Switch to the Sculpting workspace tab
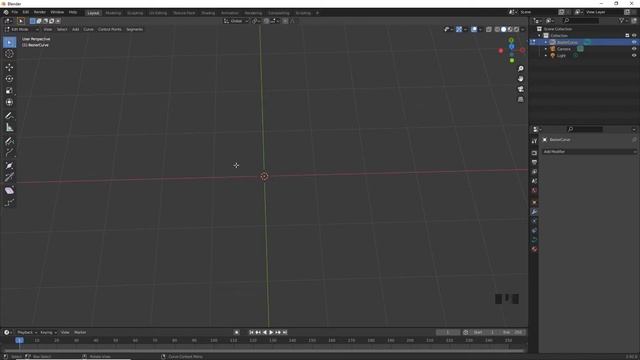640x360 pixels. tap(135, 13)
